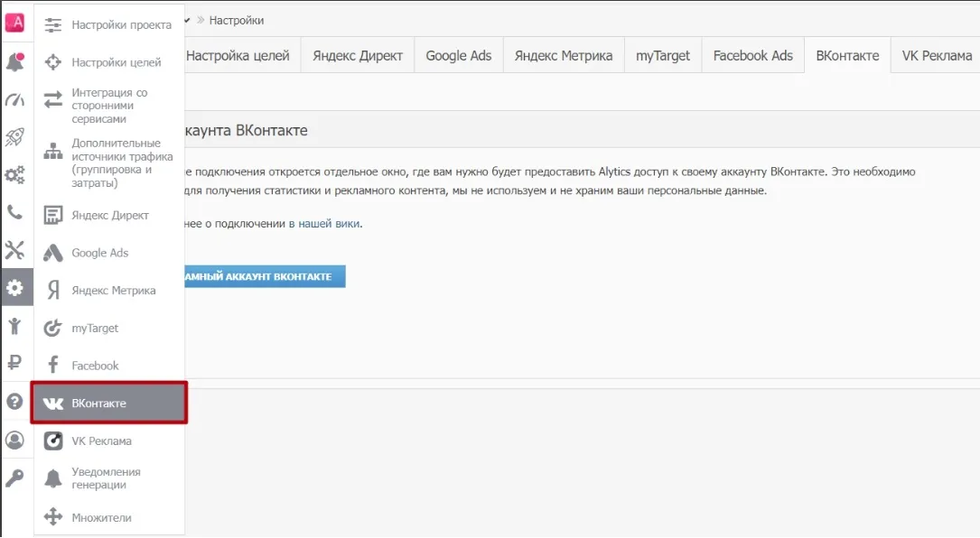The image size is (980, 538).
Task: Click the crosshair icon beside Настройки целей
Action: (53, 62)
